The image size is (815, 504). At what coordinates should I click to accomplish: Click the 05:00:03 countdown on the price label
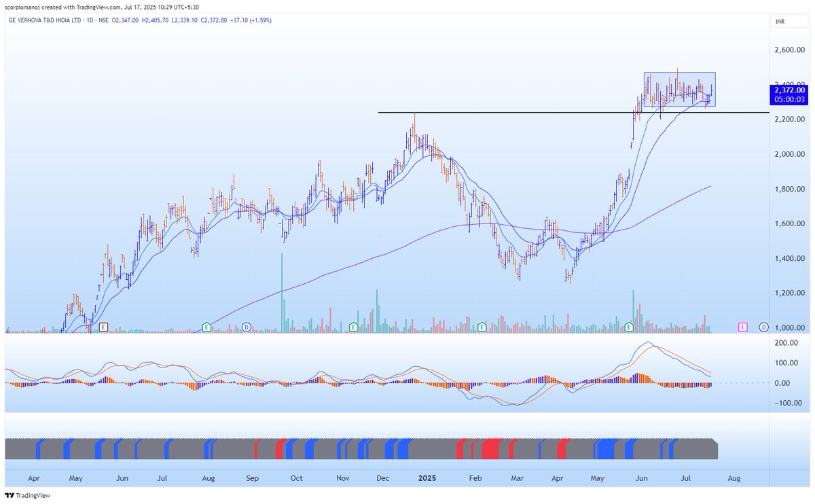788,97
